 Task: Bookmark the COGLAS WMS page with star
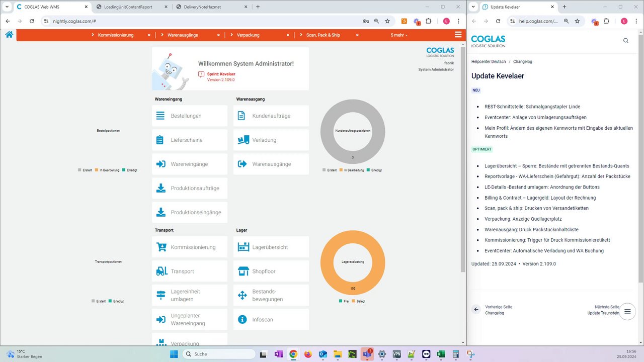coord(387,21)
